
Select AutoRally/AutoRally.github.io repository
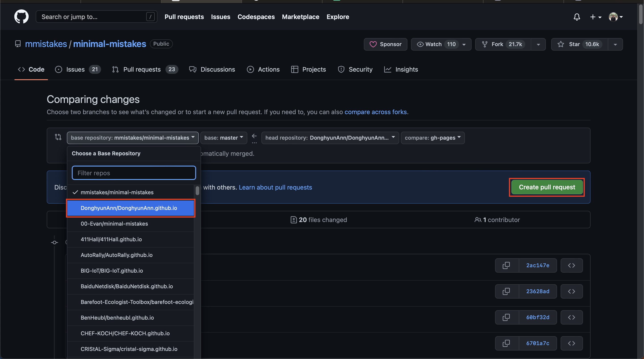pyautogui.click(x=131, y=255)
